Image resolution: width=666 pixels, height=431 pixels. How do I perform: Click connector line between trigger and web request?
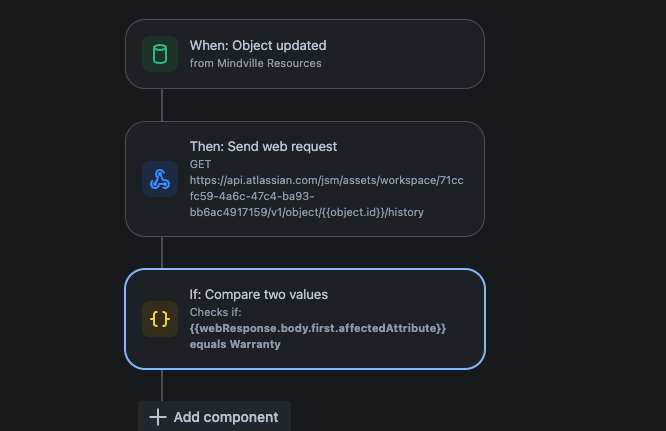pos(162,105)
